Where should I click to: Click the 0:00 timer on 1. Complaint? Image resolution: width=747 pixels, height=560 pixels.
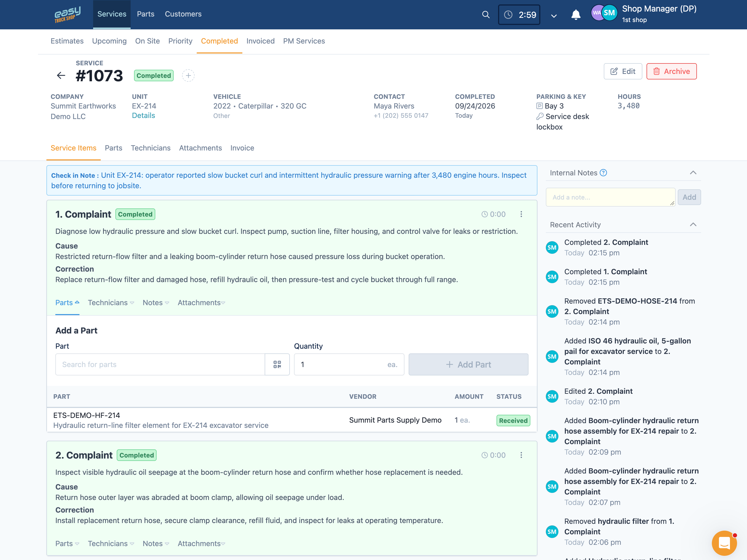493,214
